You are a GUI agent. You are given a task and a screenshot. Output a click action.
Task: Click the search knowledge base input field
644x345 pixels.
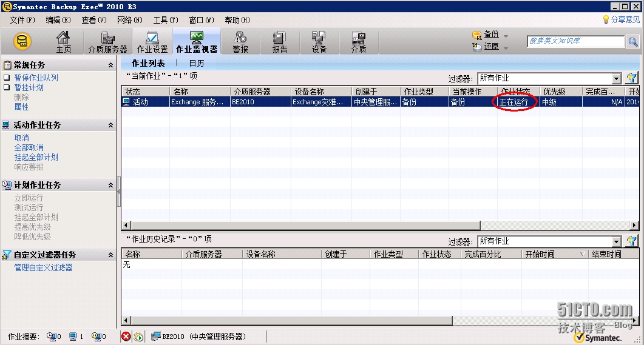click(575, 41)
